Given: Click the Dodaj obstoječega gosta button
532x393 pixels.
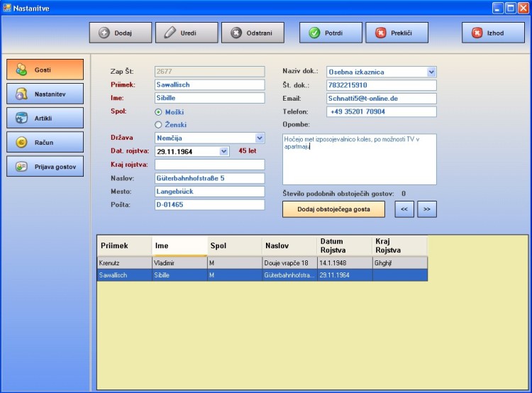Looking at the screenshot, I should 335,209.
